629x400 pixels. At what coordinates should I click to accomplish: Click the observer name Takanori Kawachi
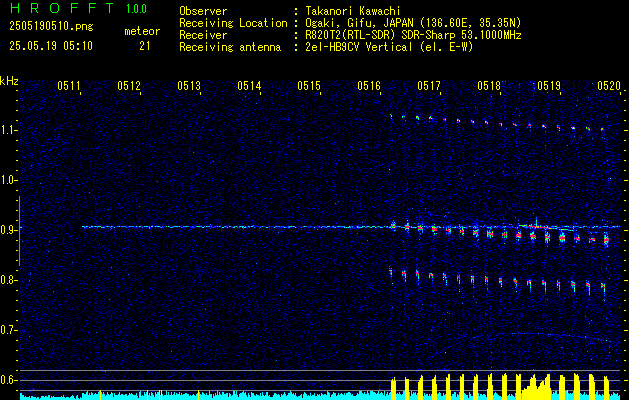pos(353,11)
